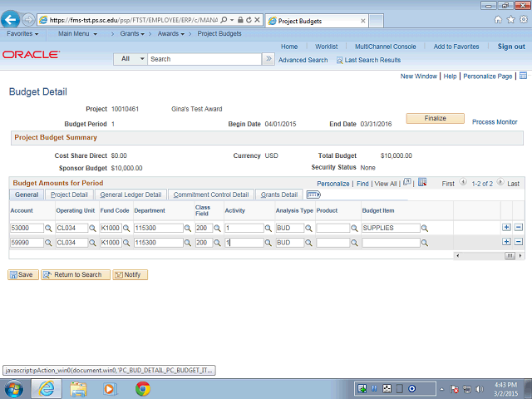This screenshot has width=532, height=399.
Task: Open Budget Item lookup next to SUPPLIES
Action: tap(425, 229)
